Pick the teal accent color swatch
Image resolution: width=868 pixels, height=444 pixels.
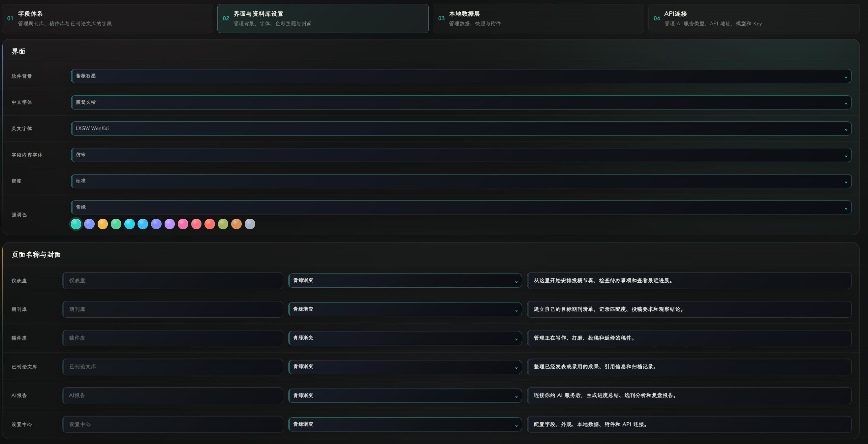pyautogui.click(x=76, y=224)
